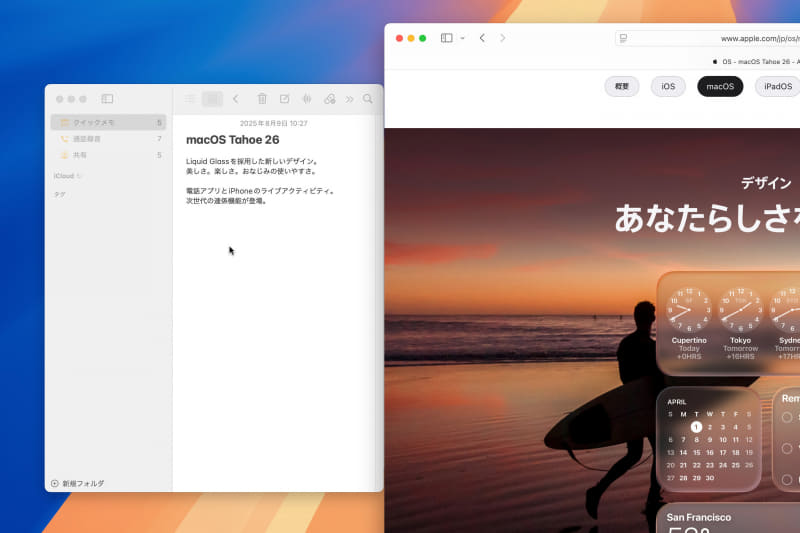Switch to the iOS pill on Apple page
The height and width of the screenshot is (533, 800).
668,86
